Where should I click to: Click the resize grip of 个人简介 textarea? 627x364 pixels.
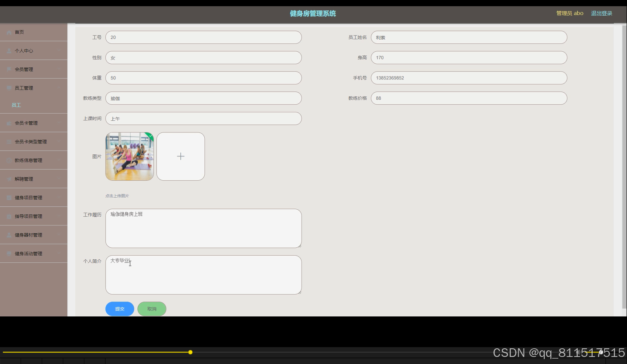[x=299, y=292]
